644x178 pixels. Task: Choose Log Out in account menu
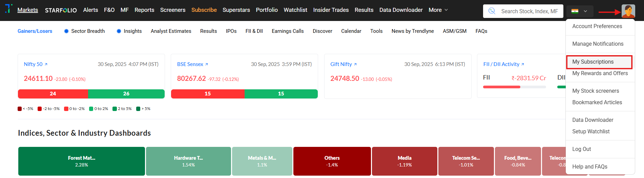pos(581,149)
